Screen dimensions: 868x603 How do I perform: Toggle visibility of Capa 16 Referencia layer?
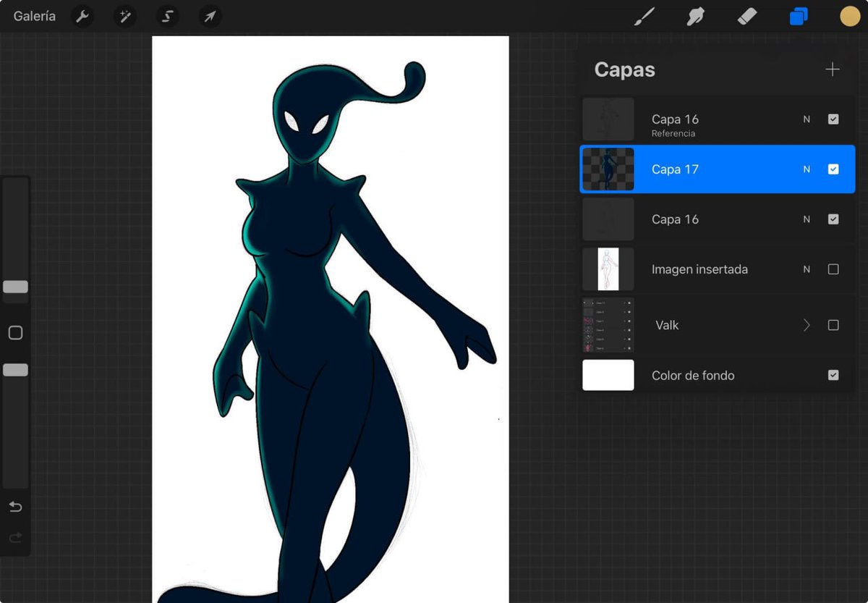click(x=833, y=119)
